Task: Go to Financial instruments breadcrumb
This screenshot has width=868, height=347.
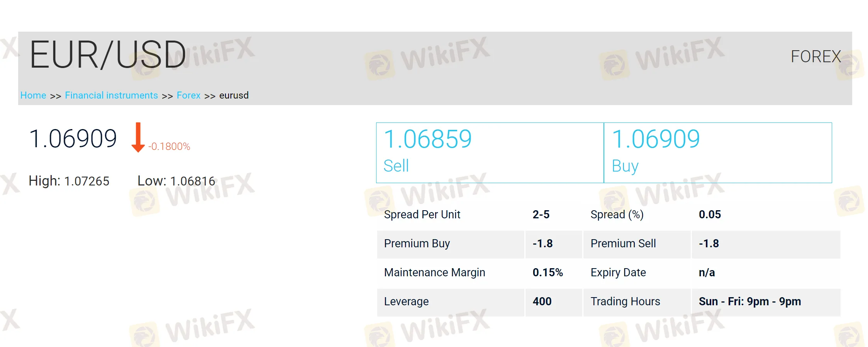Action: [111, 95]
